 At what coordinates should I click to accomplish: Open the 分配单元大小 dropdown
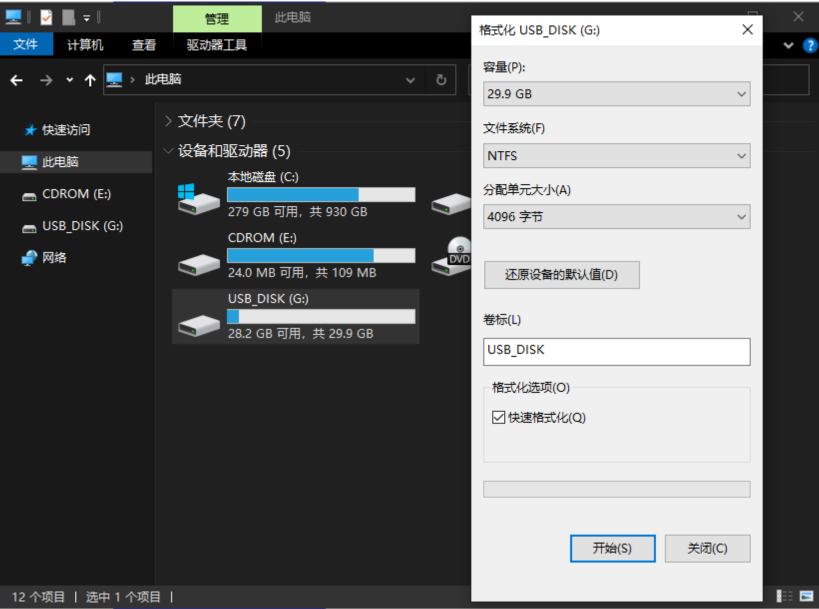(616, 217)
